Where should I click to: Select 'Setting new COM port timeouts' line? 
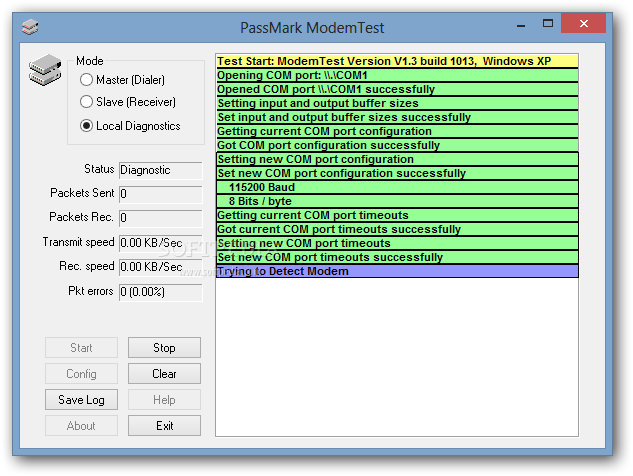point(397,243)
